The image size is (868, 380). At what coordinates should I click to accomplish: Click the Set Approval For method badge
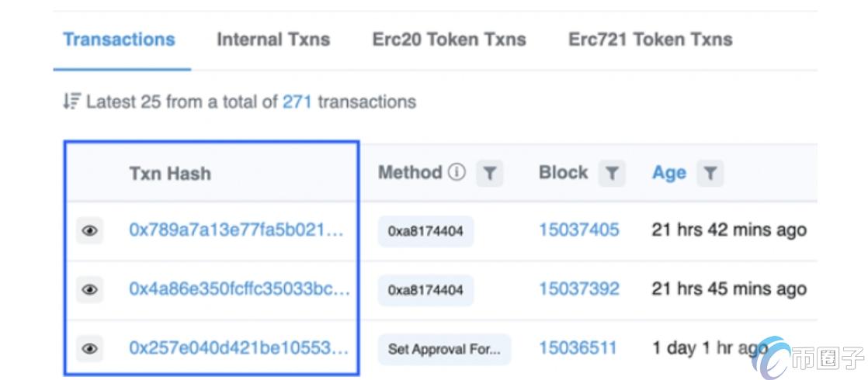444,350
